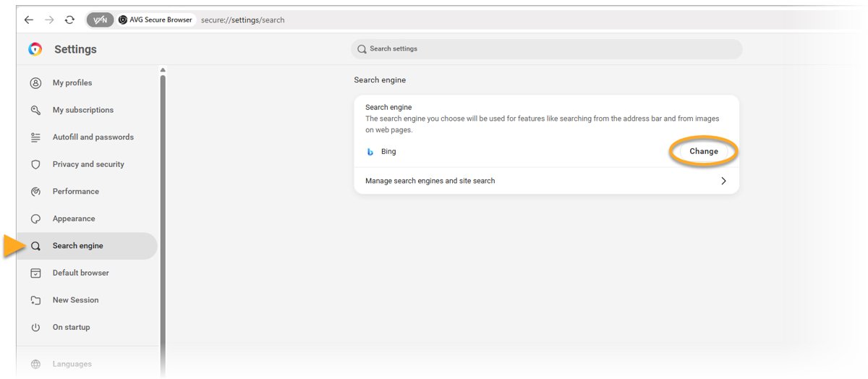Click the Bing logo icon
The width and height of the screenshot is (868, 379).
370,152
